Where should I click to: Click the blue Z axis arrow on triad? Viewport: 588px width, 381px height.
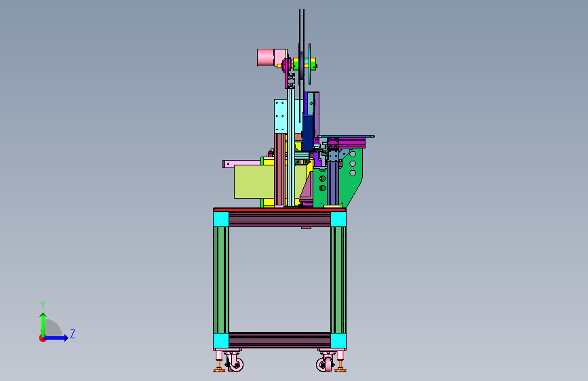(56, 338)
